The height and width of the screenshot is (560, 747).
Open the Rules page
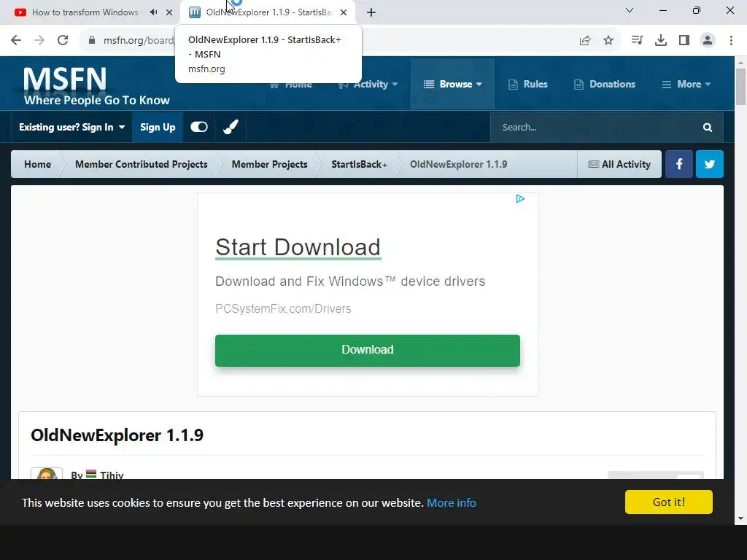point(528,85)
